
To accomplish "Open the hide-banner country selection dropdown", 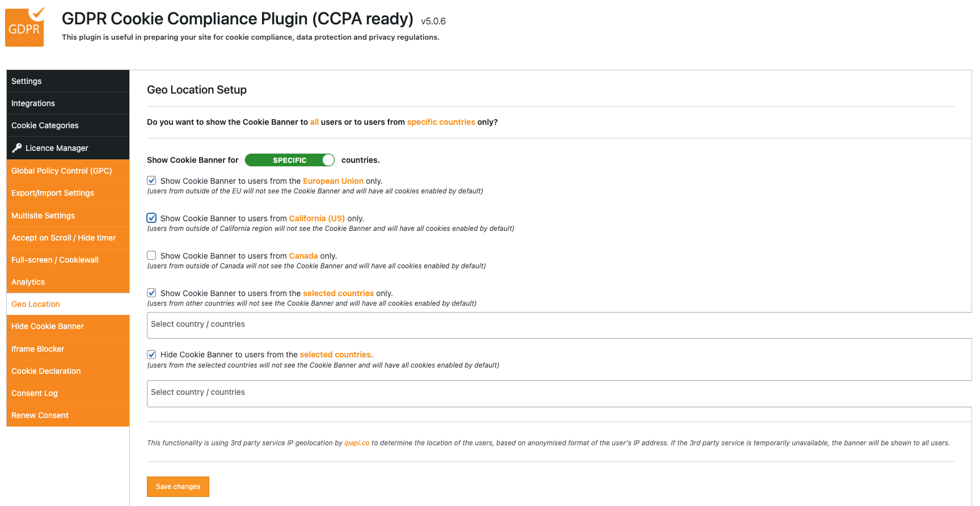I will [x=558, y=393].
